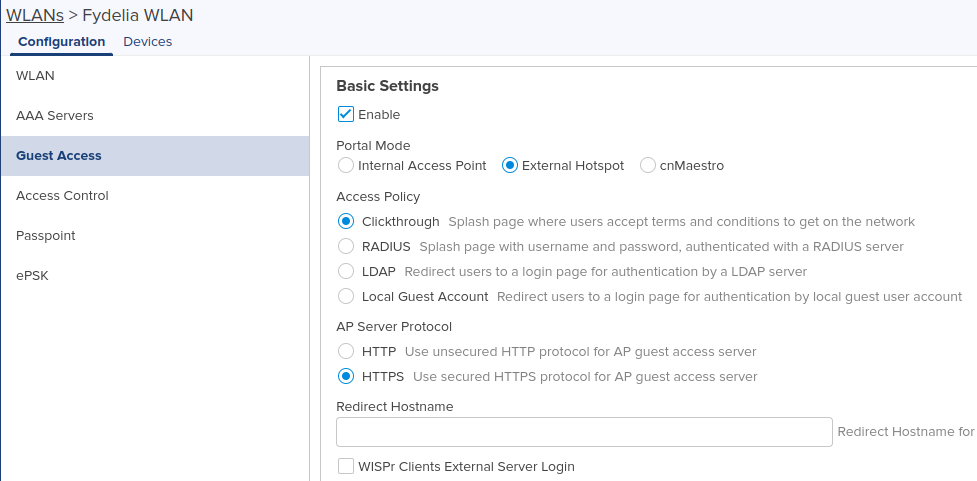Choose Local Guest Account access policy
Viewport: 977px width, 481px height.
[x=346, y=296]
